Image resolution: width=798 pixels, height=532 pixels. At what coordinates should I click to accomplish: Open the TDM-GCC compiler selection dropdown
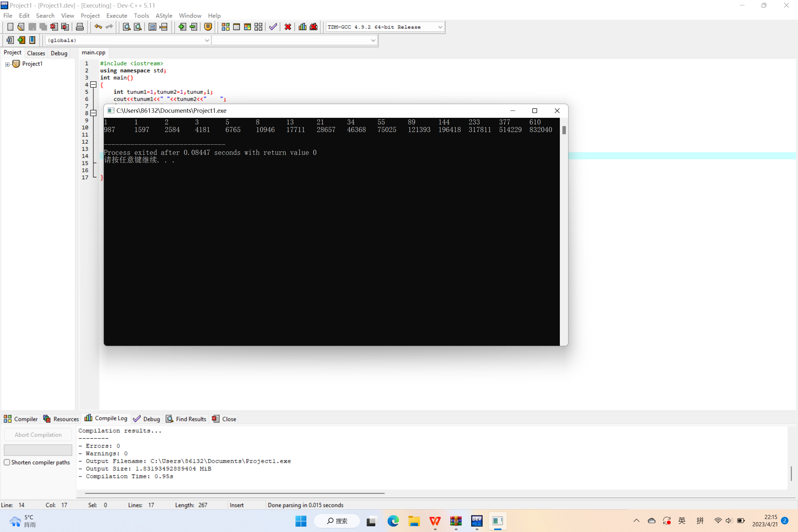[x=440, y=27]
